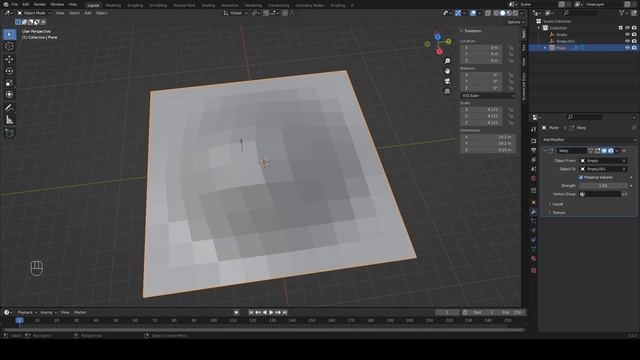Activate the Move tool

9,60
